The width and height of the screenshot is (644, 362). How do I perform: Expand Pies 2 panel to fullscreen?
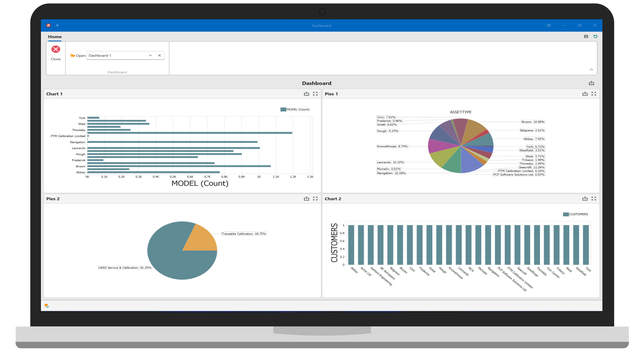click(315, 198)
